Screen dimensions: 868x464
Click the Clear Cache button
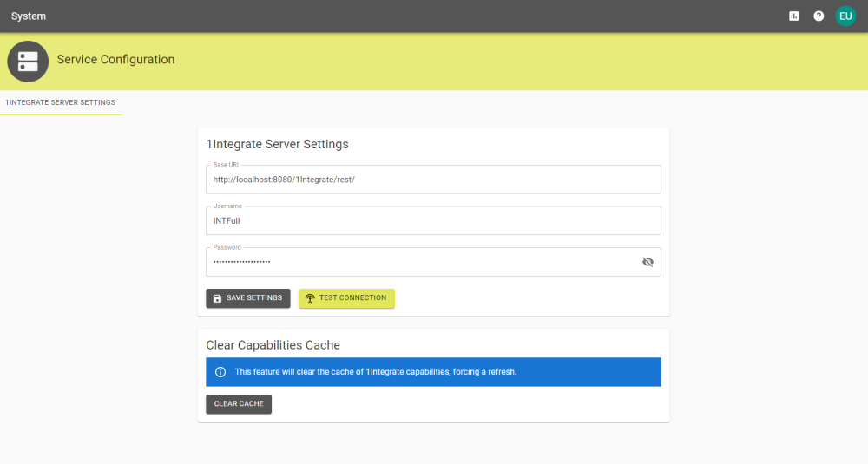point(239,404)
